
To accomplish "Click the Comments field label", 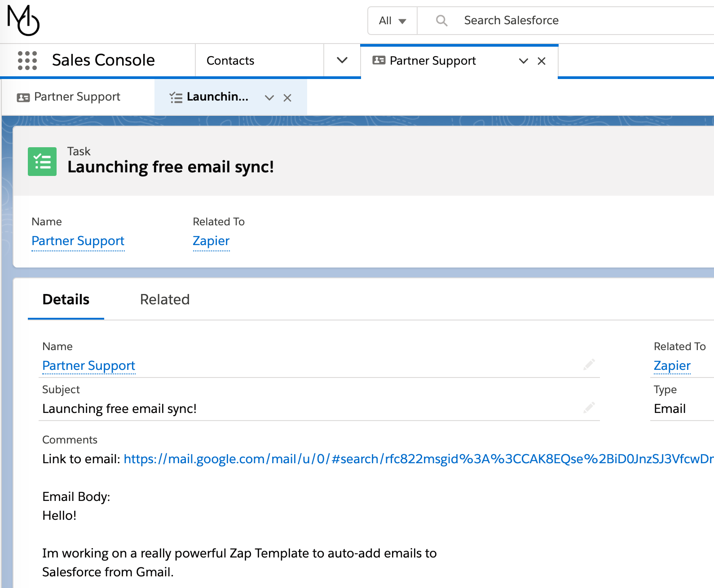I will pyautogui.click(x=70, y=440).
